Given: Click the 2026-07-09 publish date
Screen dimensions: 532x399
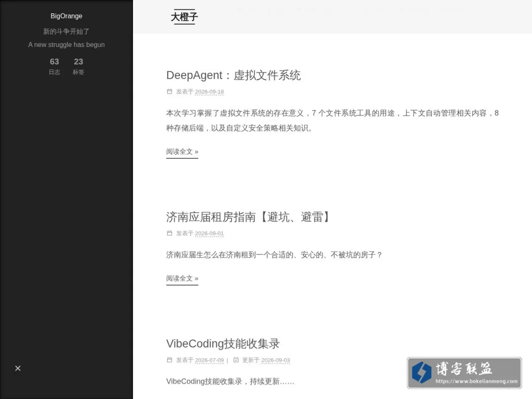Looking at the screenshot, I should (x=209, y=360).
